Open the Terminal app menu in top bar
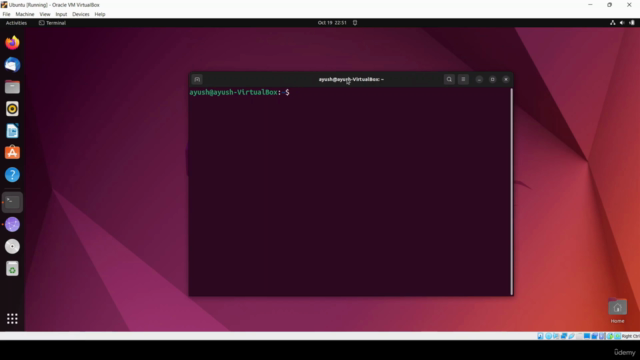The width and height of the screenshot is (640, 360). (x=52, y=23)
